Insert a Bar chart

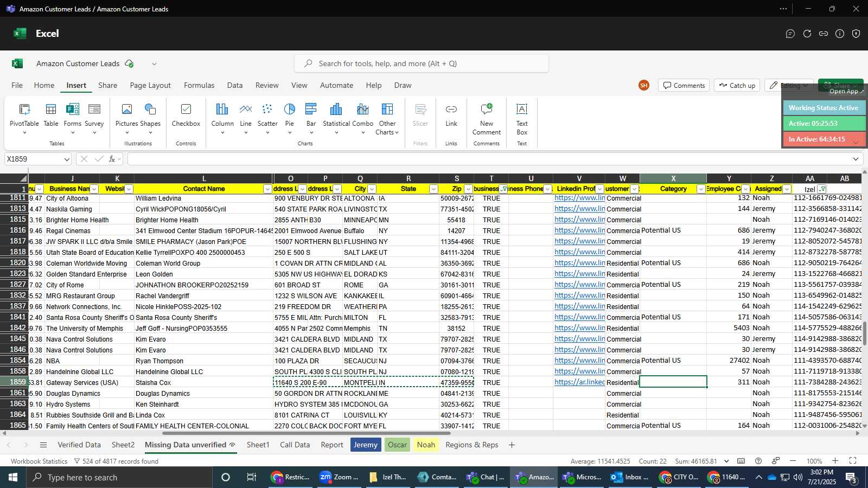(x=311, y=118)
